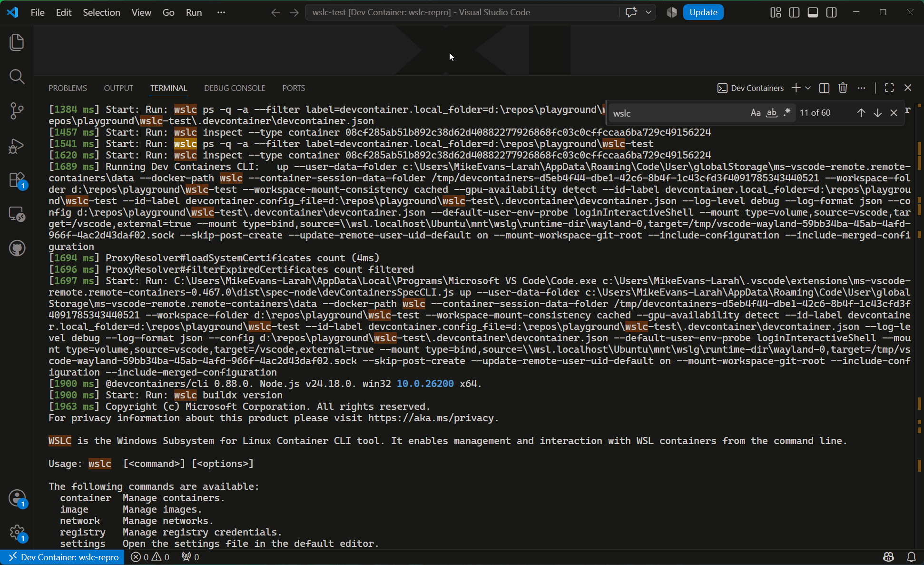Open Copilot status icon in status bar
Image resolution: width=924 pixels, height=565 pixels.
888,557
